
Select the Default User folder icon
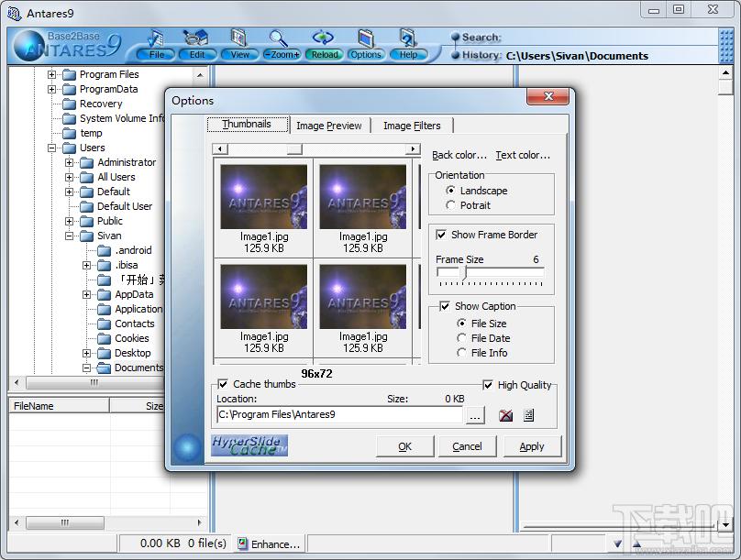click(86, 206)
